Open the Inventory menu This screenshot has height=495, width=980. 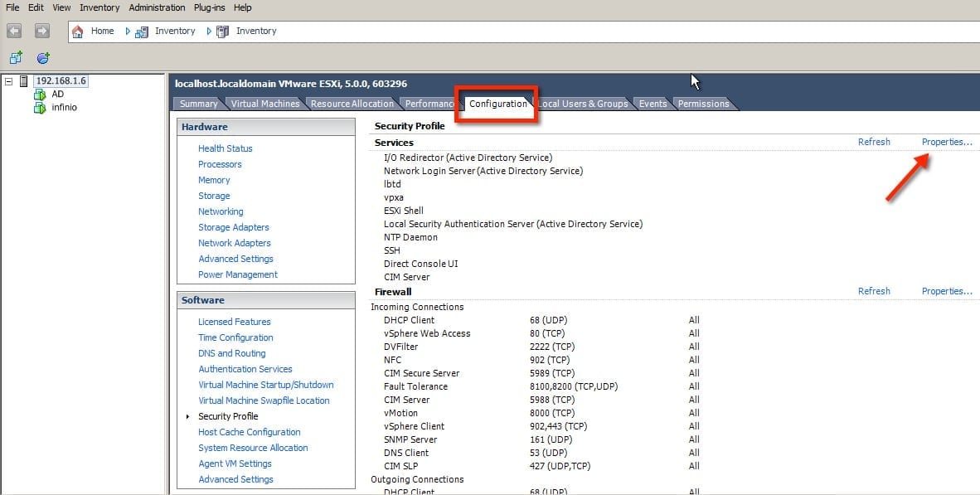99,7
